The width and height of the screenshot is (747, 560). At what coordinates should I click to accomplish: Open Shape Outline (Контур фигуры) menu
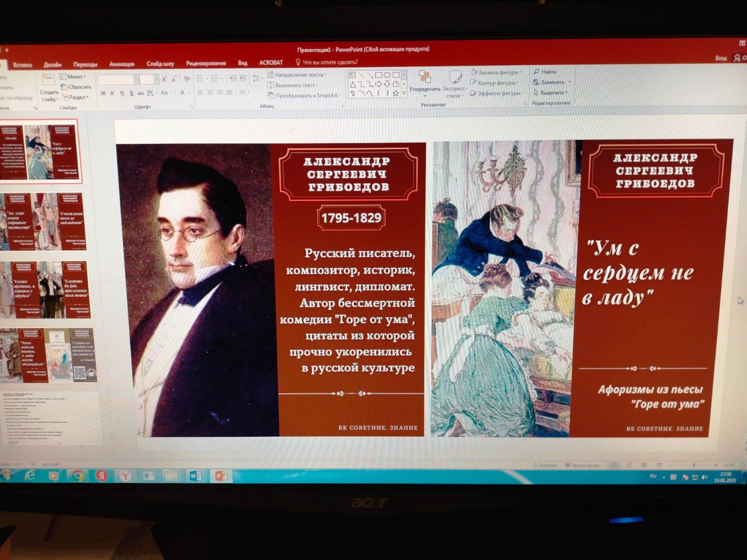(494, 83)
